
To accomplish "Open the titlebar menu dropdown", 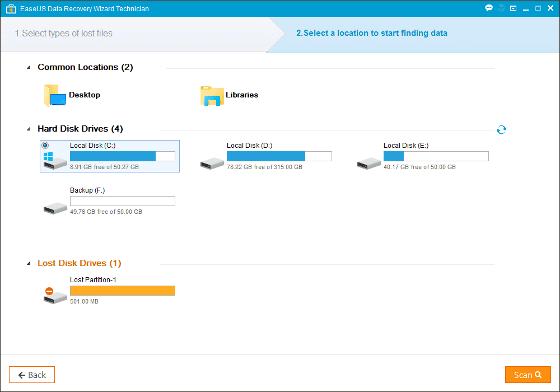I will (x=513, y=8).
